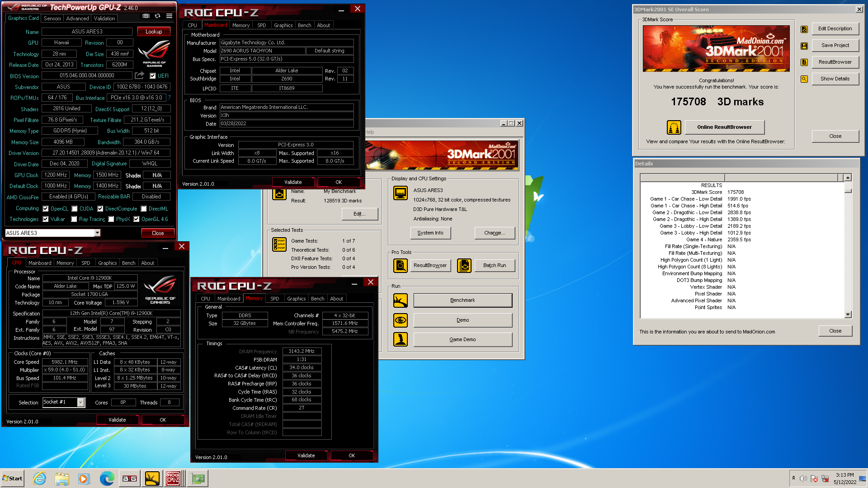This screenshot has height=488, width=868.
Task: Click the Lookup button in GPU-Z
Action: pos(154,32)
